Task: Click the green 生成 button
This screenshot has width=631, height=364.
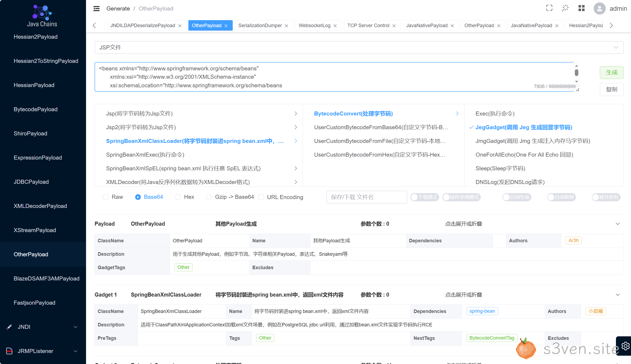Action: [x=611, y=73]
